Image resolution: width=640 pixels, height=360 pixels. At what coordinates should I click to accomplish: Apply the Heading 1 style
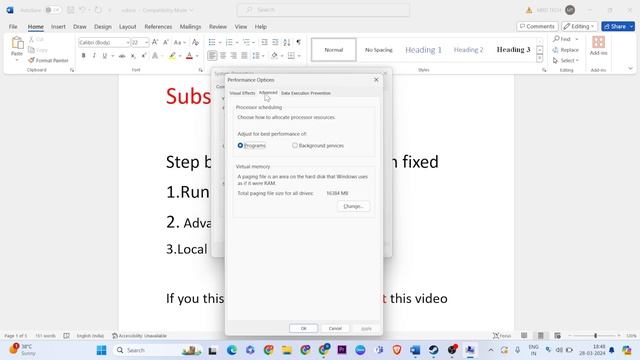click(423, 50)
